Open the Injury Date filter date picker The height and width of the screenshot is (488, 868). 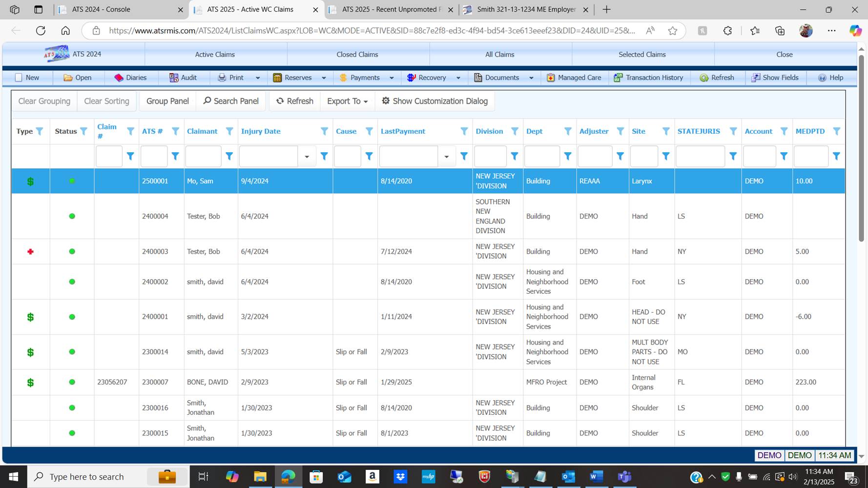[x=307, y=157]
